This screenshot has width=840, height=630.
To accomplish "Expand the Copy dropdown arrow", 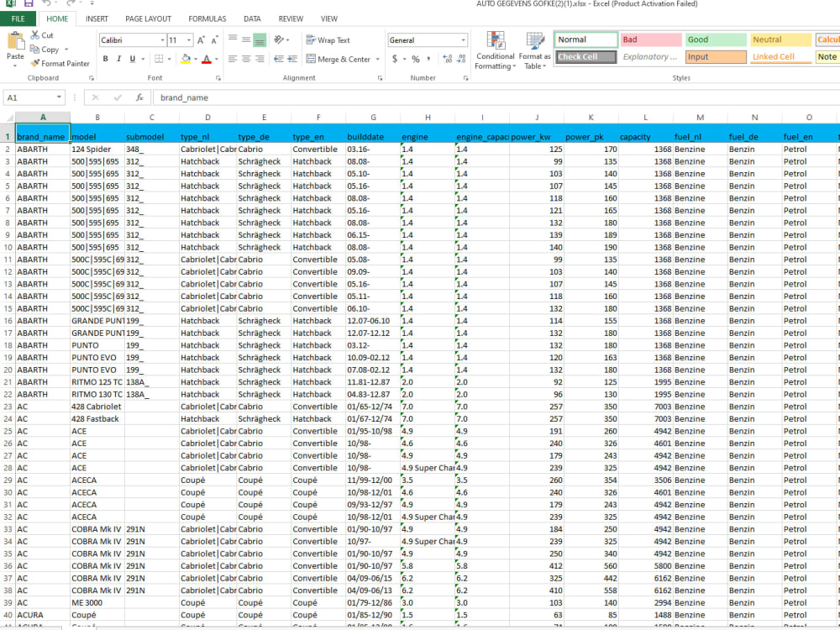I will point(66,50).
